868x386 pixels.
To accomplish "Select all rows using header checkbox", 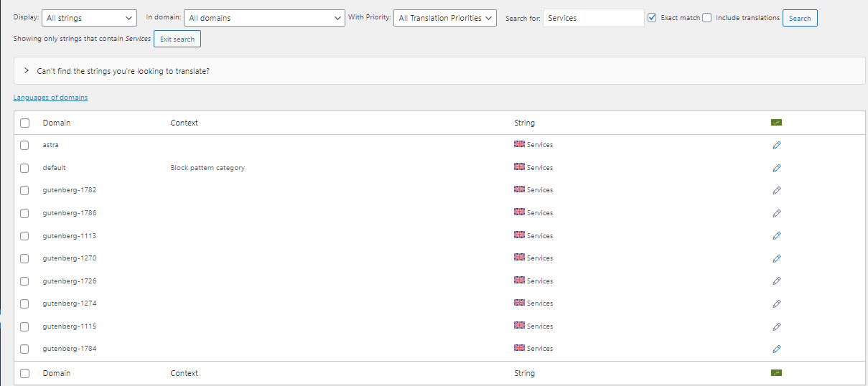I will point(24,123).
